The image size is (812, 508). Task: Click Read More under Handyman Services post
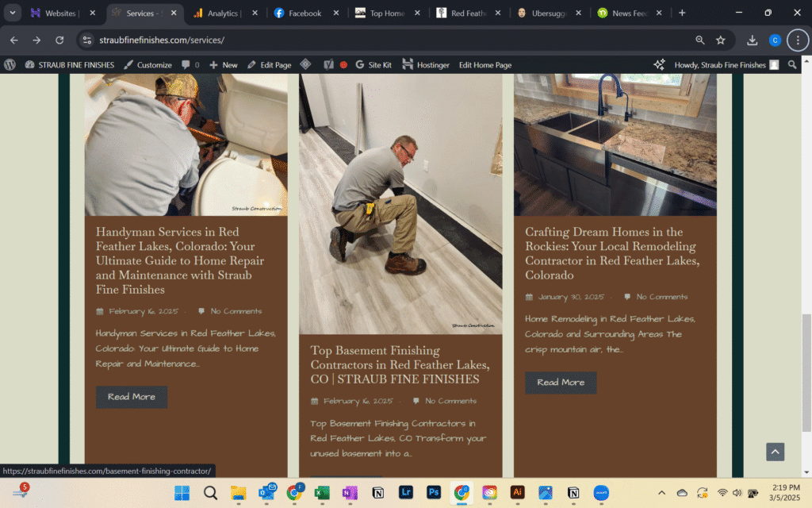pyautogui.click(x=132, y=397)
